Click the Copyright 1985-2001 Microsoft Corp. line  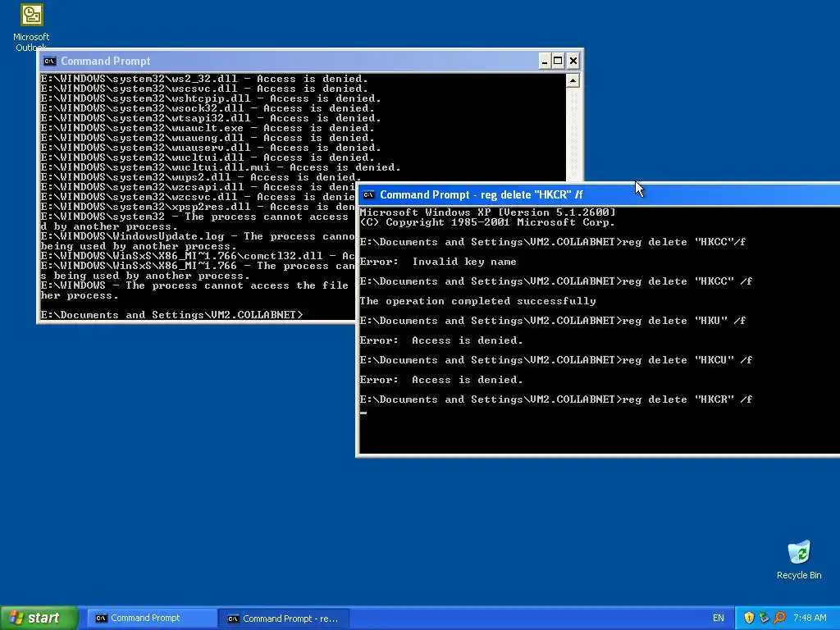coord(487,221)
